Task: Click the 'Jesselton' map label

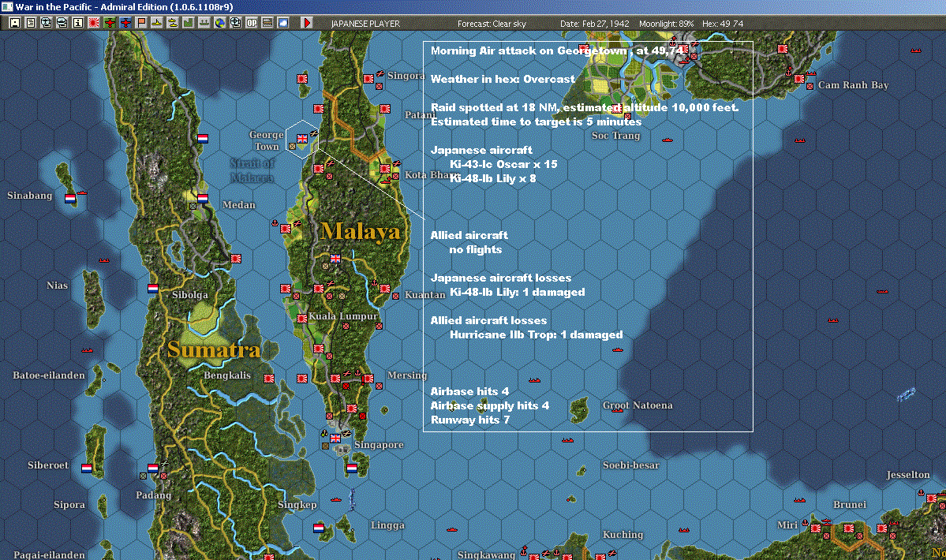Action: tap(908, 474)
